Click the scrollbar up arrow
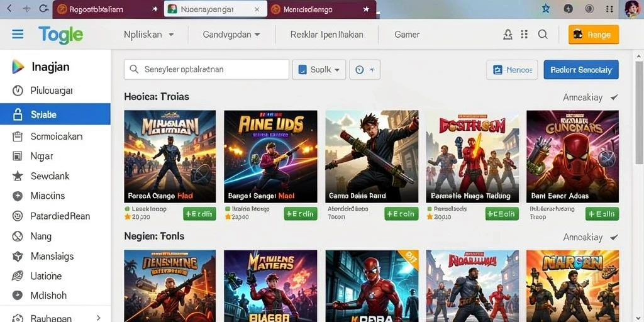This screenshot has width=644, height=322. click(639, 55)
